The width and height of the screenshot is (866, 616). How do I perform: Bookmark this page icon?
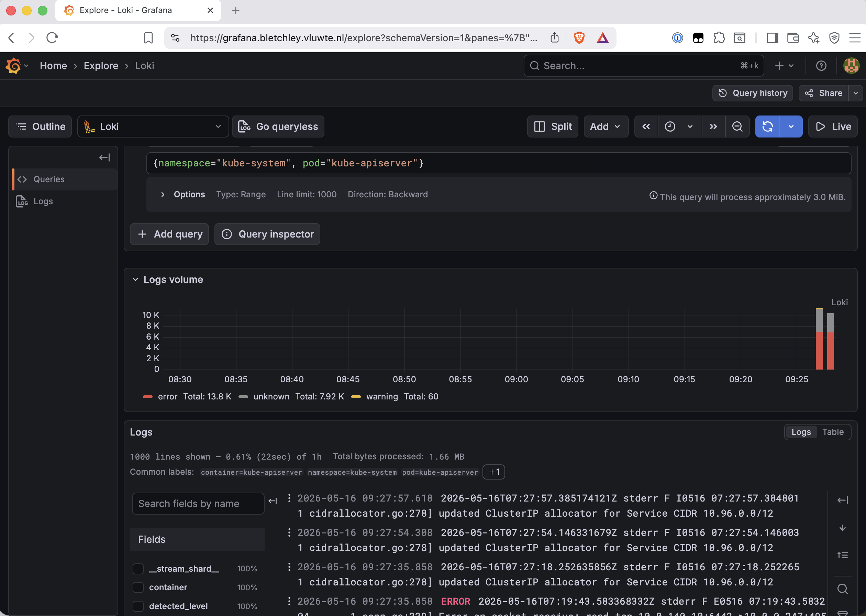click(x=148, y=37)
